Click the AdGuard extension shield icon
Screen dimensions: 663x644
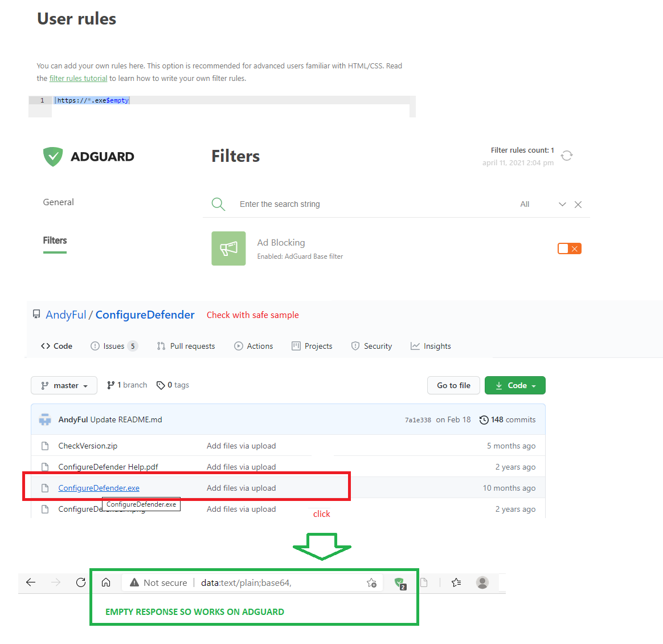click(x=399, y=583)
